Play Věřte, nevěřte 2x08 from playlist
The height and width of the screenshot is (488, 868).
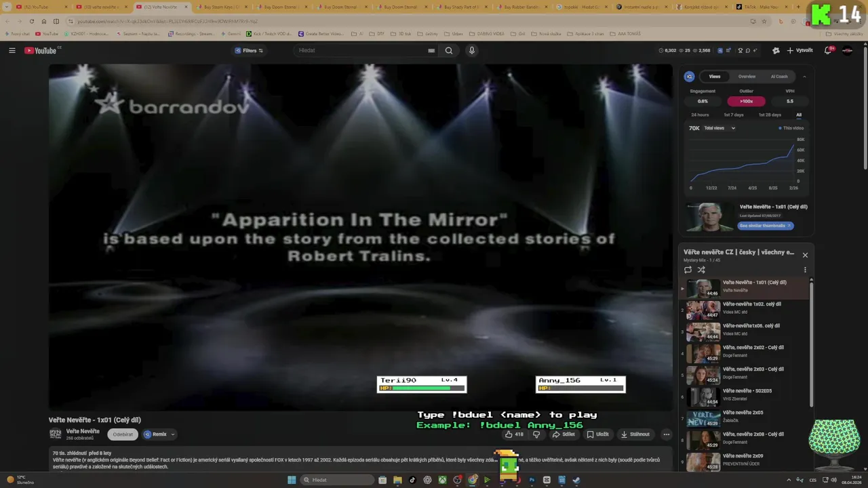[x=745, y=439]
